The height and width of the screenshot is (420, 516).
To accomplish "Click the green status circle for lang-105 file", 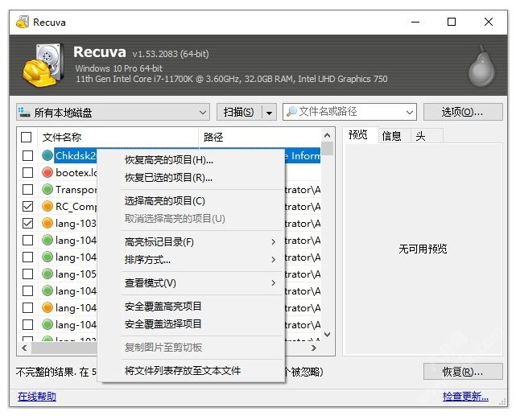I will tap(47, 274).
